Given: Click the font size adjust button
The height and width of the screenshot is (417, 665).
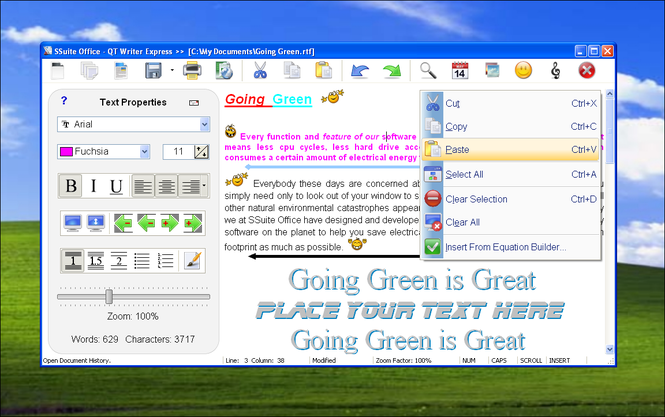Looking at the screenshot, I should point(201,151).
